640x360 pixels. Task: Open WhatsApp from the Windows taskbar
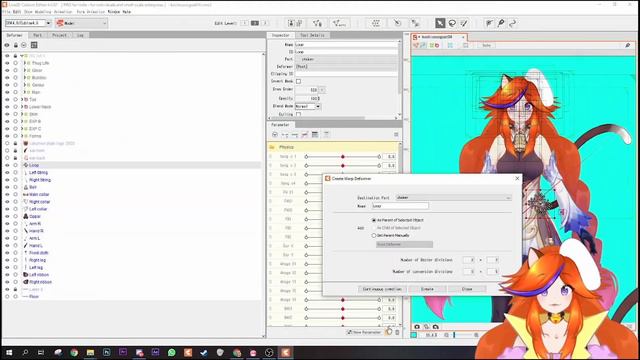click(x=171, y=352)
